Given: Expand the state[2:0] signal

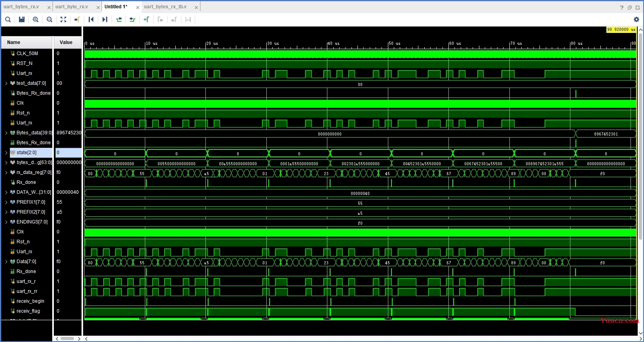Looking at the screenshot, I should click(6, 153).
